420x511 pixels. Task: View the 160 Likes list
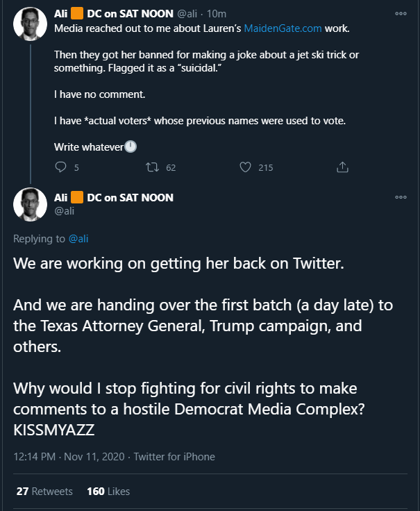pos(108,491)
